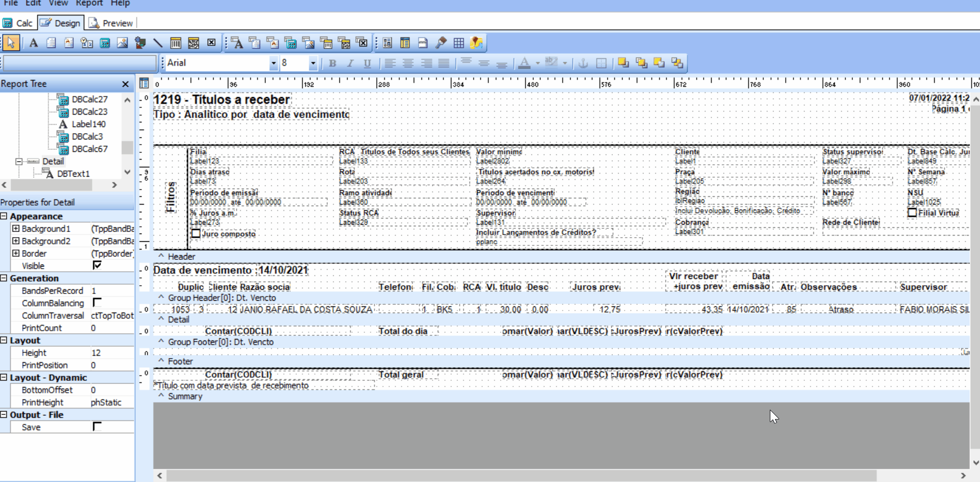980x482 pixels.
Task: Toggle the Visible property checkbox
Action: pyautogui.click(x=97, y=266)
